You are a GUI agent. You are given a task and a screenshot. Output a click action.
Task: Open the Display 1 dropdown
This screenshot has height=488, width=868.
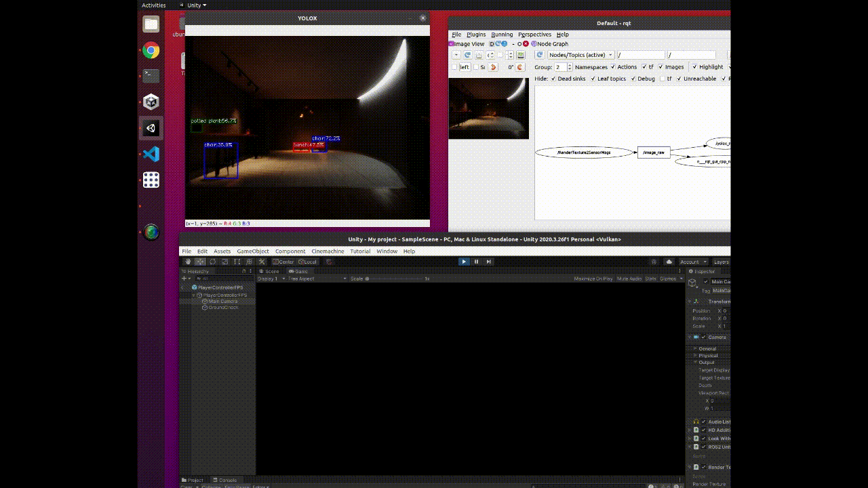[271, 279]
